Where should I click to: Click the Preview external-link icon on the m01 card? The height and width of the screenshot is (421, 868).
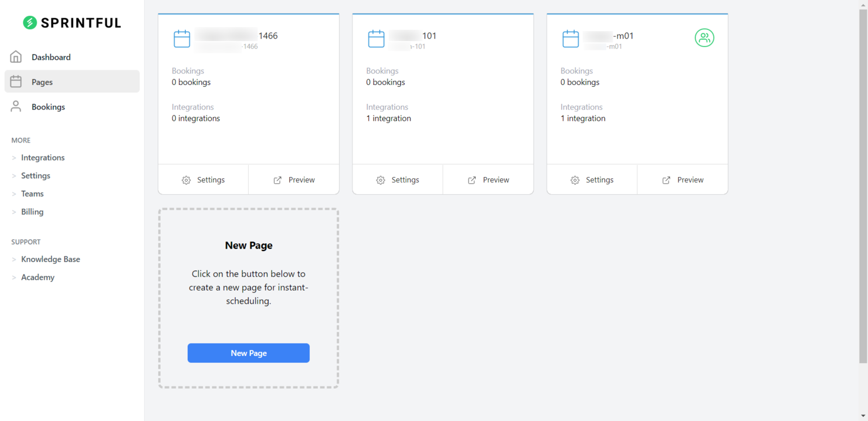click(x=666, y=179)
